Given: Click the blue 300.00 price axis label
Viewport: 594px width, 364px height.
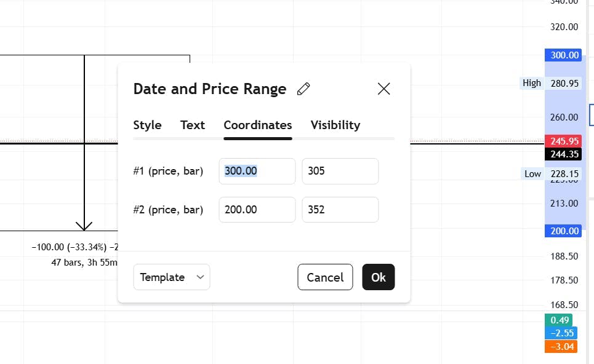Looking at the screenshot, I should (564, 55).
